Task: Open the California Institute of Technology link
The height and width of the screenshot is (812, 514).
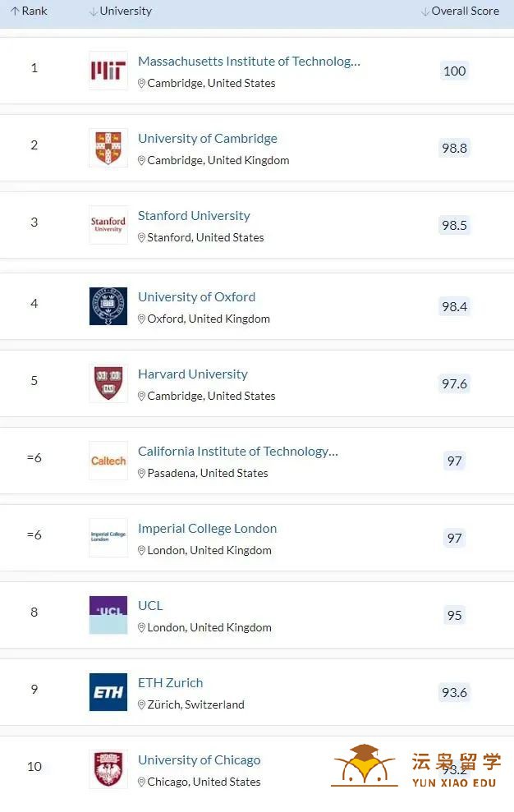Action: [238, 451]
